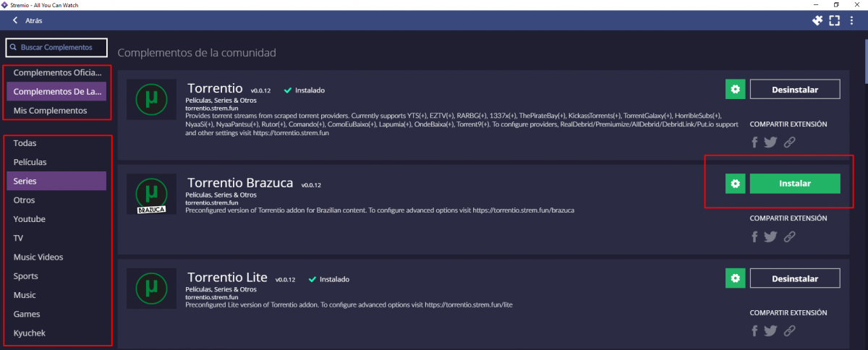
Task: Filter addons by Otros
Action: point(56,200)
